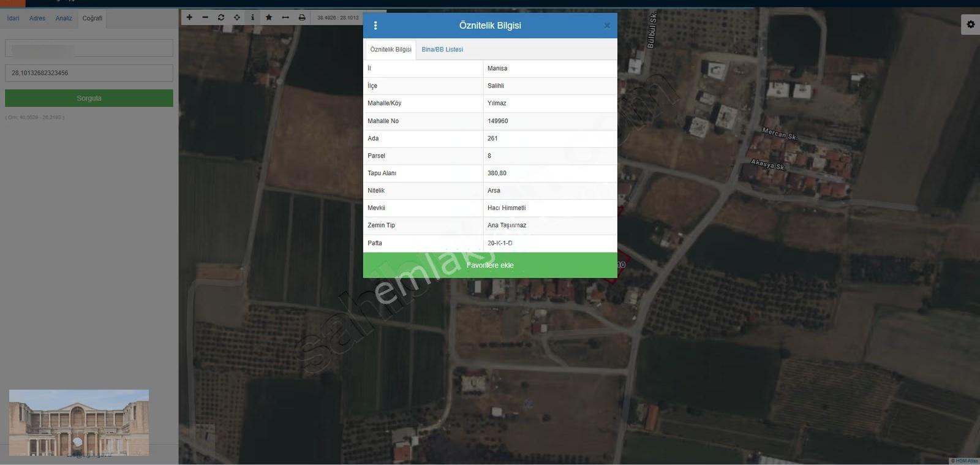Viewport: 980px width, 465px height.
Task: Click the Mercan Sk. street label on map
Action: coord(780,134)
